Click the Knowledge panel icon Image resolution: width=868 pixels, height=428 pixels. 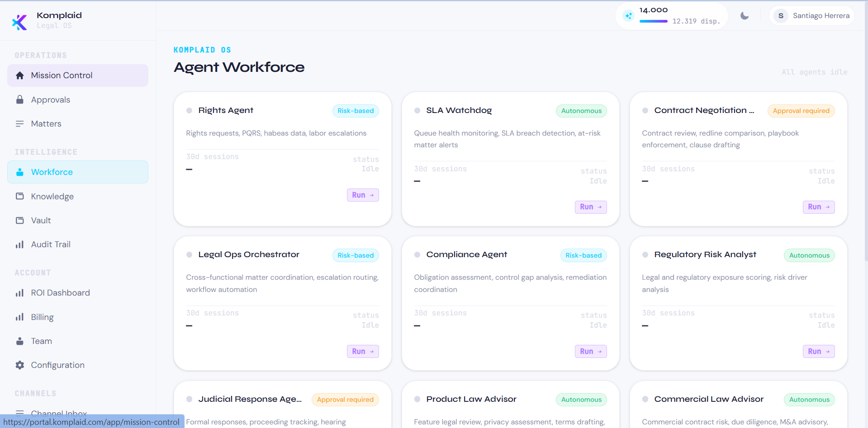coord(19,196)
